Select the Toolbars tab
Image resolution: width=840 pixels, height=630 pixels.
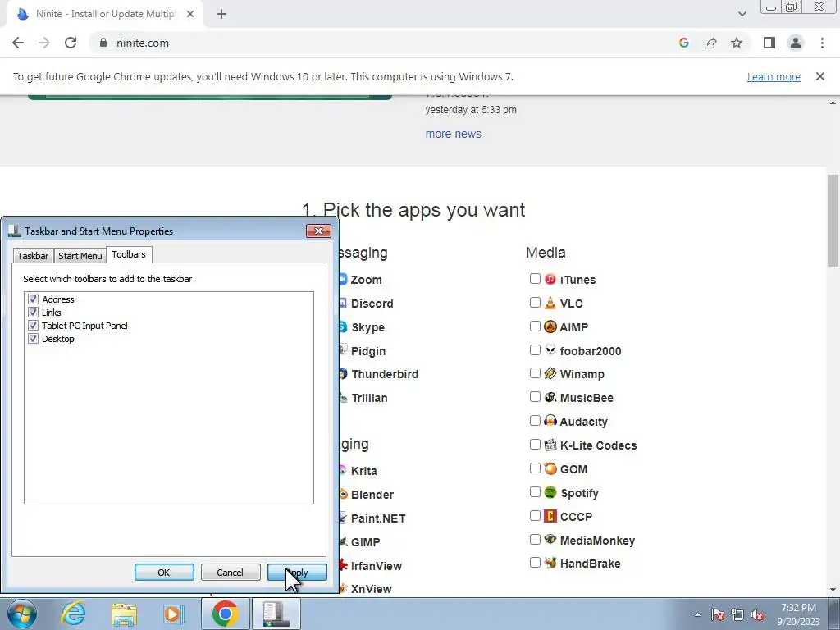pos(129,254)
